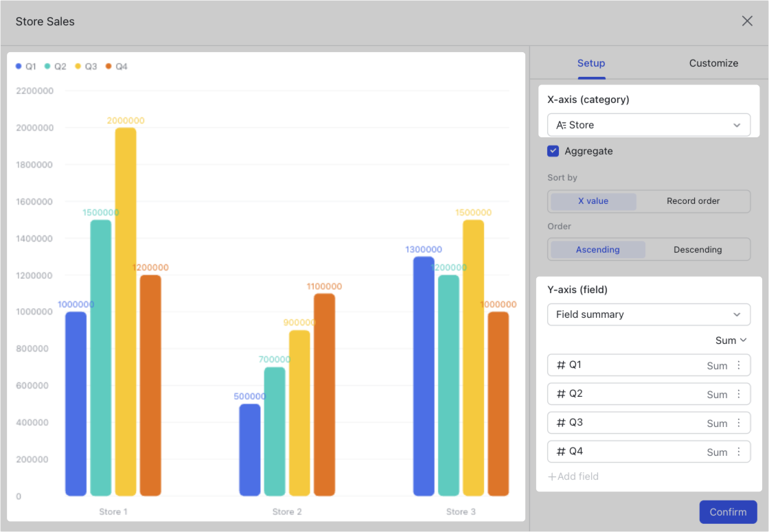Click Add field link
Viewport: 769px width, 532px height.
tap(573, 476)
